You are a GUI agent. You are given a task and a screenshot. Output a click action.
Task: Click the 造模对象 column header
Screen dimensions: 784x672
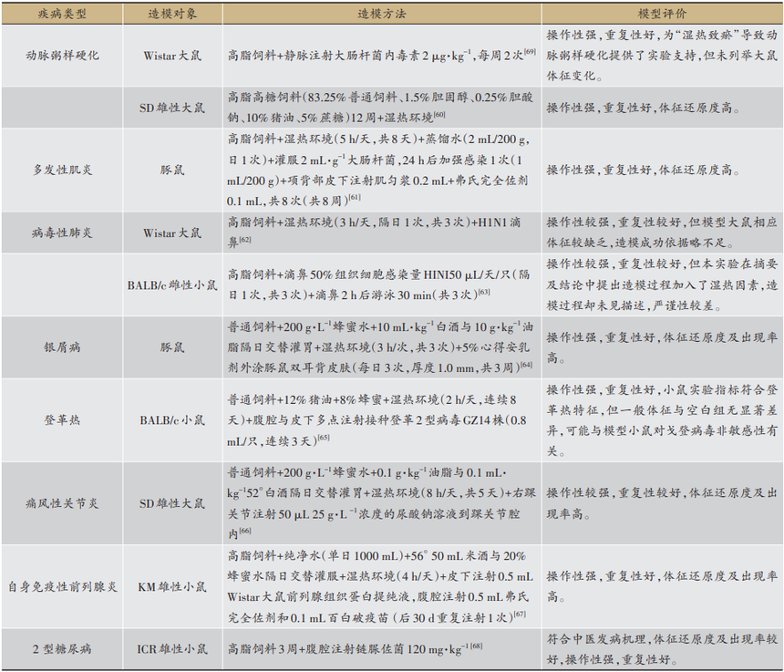[x=172, y=14]
